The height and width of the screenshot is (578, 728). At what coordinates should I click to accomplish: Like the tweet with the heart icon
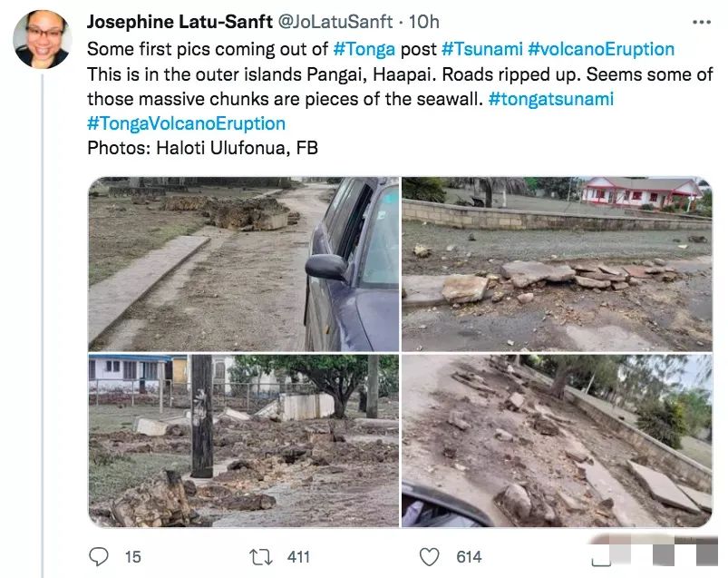[429, 556]
